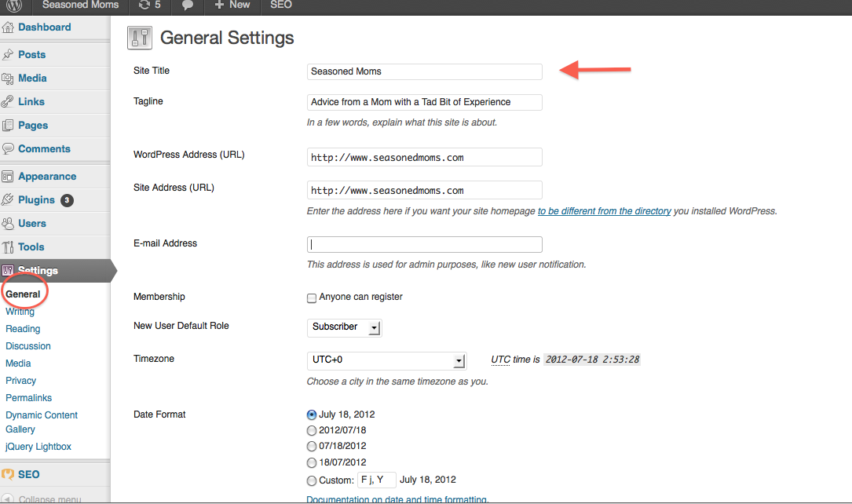Click the custom date format field
852x504 pixels.
tap(377, 480)
